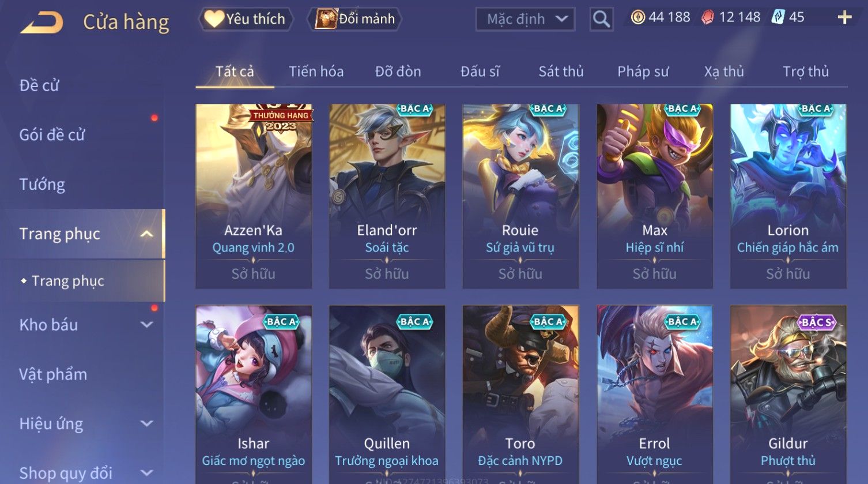Open Đổi mảnh shard exchange icon
The width and height of the screenshot is (868, 484).
(x=326, y=18)
